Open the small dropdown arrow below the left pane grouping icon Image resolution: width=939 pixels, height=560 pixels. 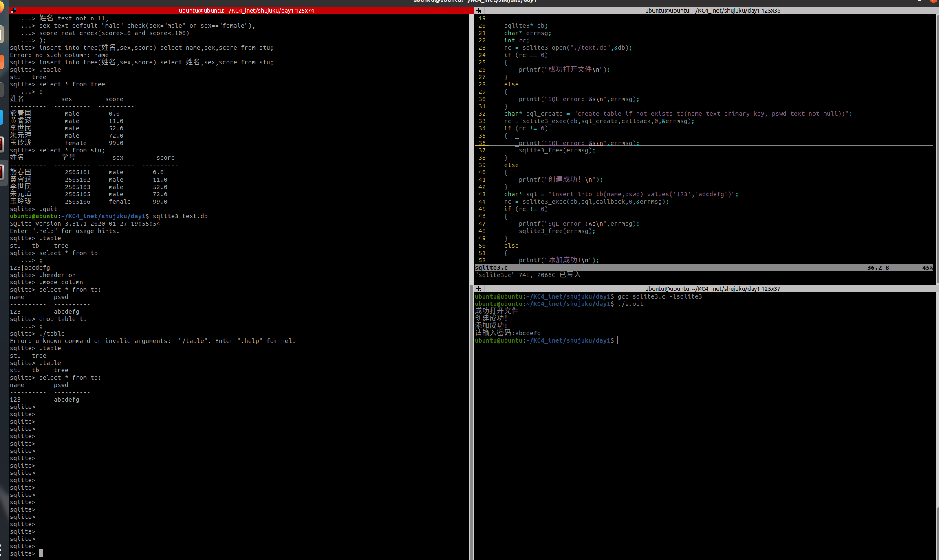(x=15, y=13)
